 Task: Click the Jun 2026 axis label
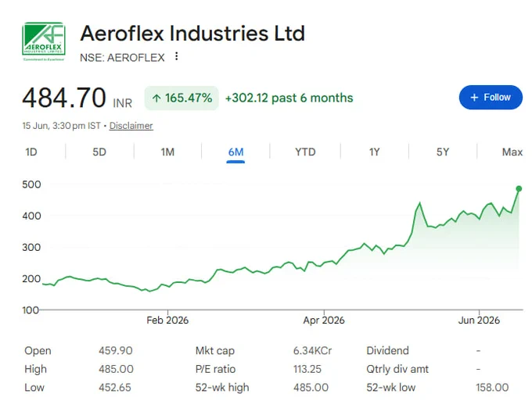tap(479, 320)
